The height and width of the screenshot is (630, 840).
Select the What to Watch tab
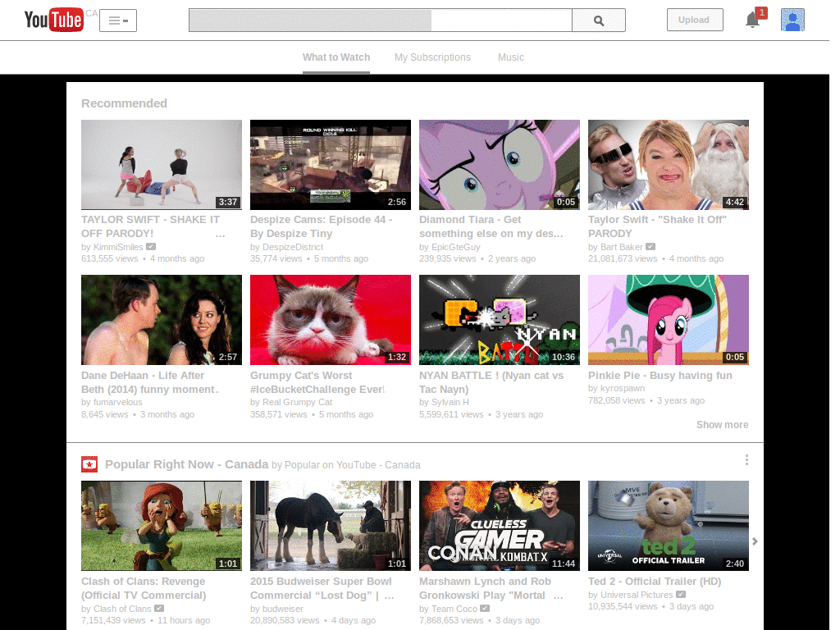(336, 57)
